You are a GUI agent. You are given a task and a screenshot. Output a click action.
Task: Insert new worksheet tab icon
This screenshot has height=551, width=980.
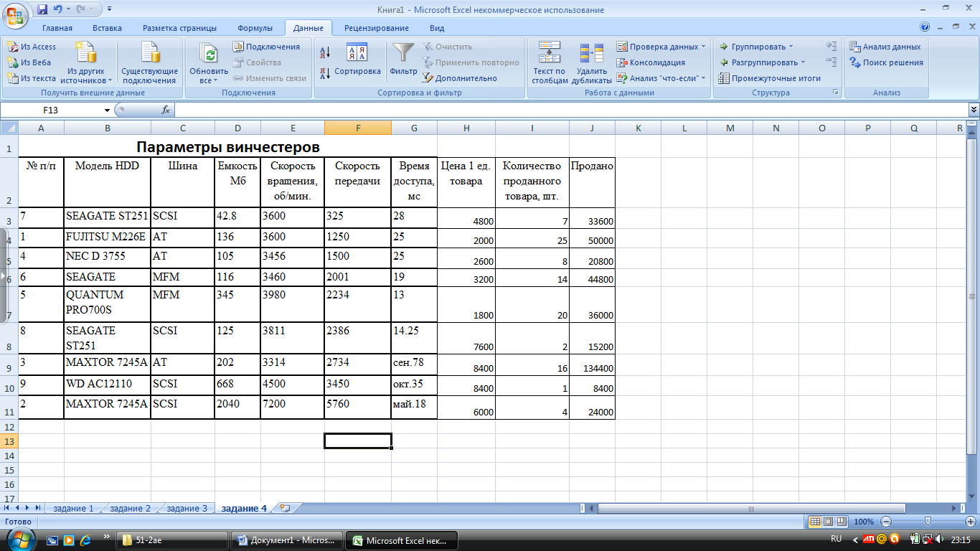pos(285,508)
